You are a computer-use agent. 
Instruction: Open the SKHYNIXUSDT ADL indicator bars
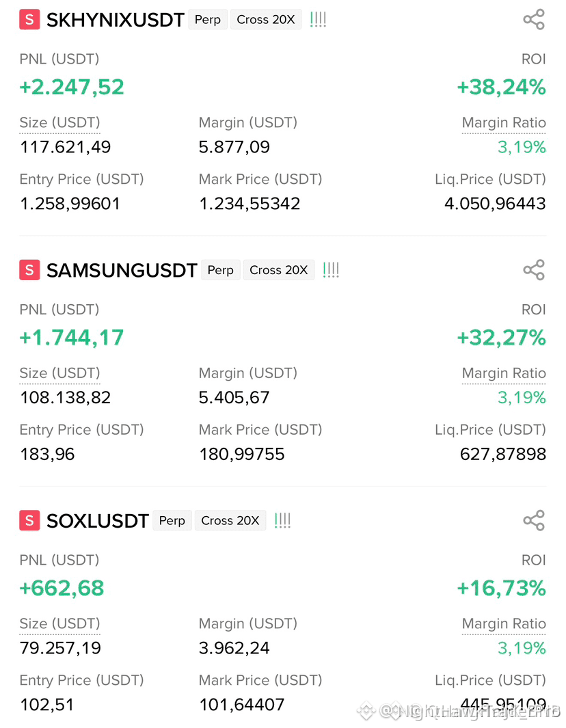coord(318,20)
